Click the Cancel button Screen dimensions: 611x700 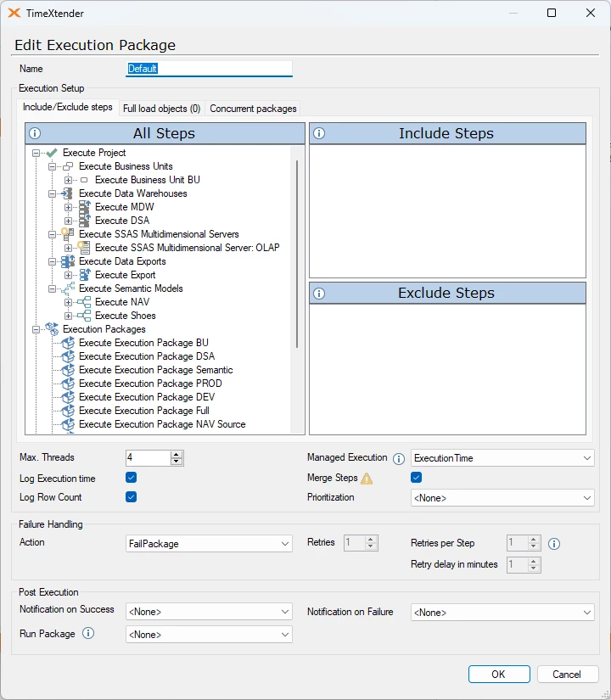567,674
